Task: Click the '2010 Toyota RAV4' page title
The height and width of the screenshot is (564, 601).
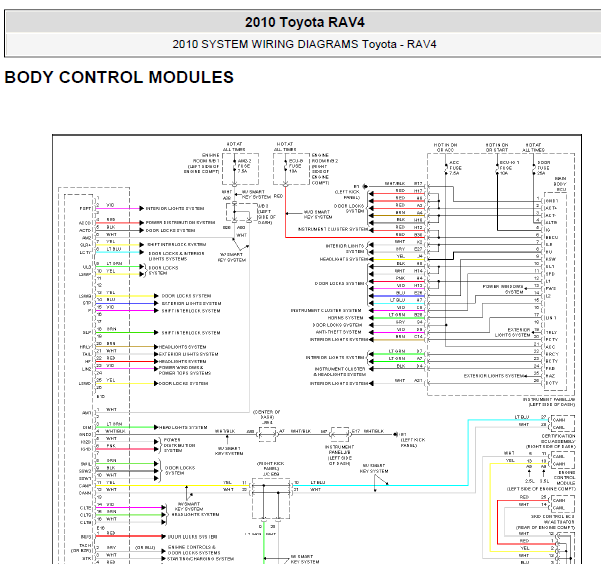Action: [x=305, y=22]
